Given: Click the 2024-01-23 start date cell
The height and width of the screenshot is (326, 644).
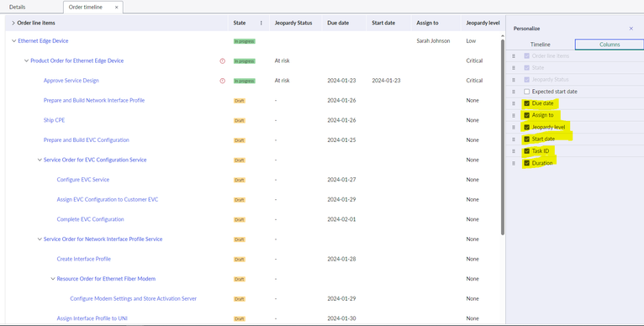Looking at the screenshot, I should click(x=386, y=81).
